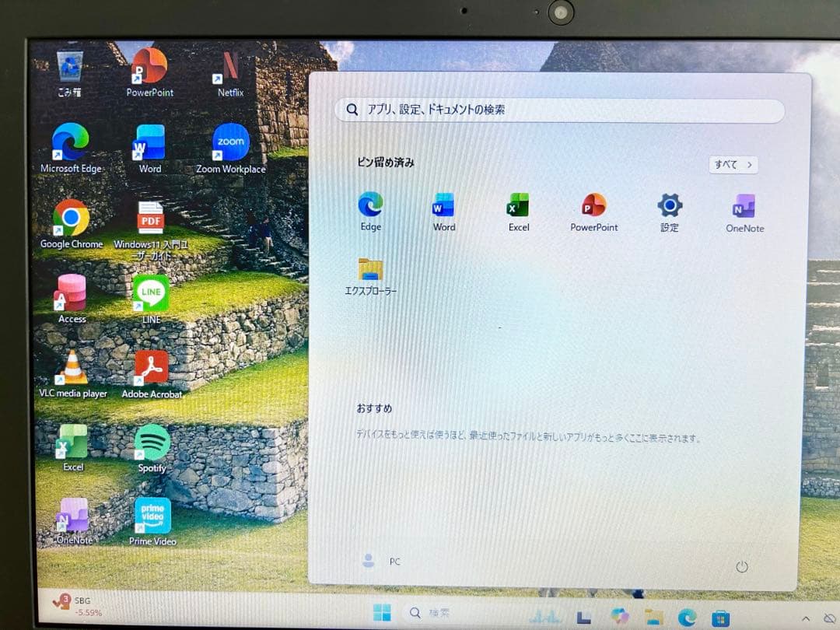
Task: Expand すべて to view all apps
Action: point(732,164)
